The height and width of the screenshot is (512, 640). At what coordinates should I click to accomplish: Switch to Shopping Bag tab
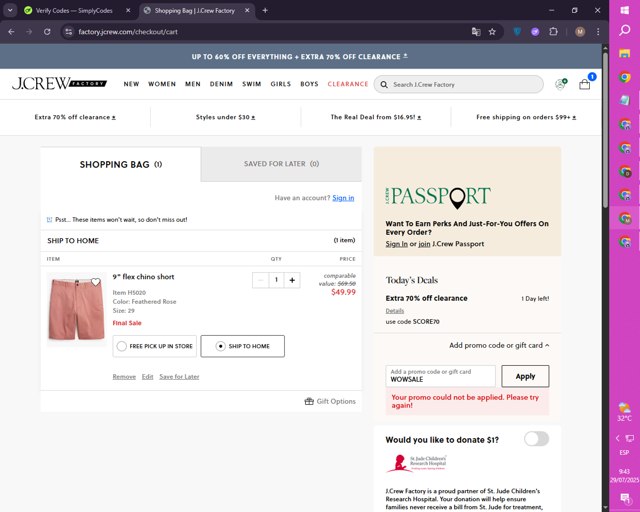[121, 164]
